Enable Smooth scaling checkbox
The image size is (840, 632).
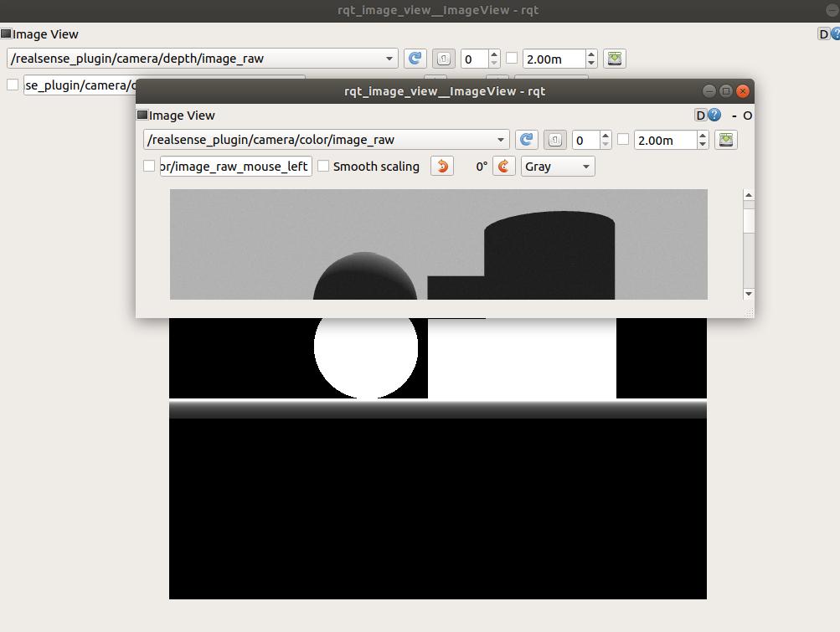[x=324, y=166]
